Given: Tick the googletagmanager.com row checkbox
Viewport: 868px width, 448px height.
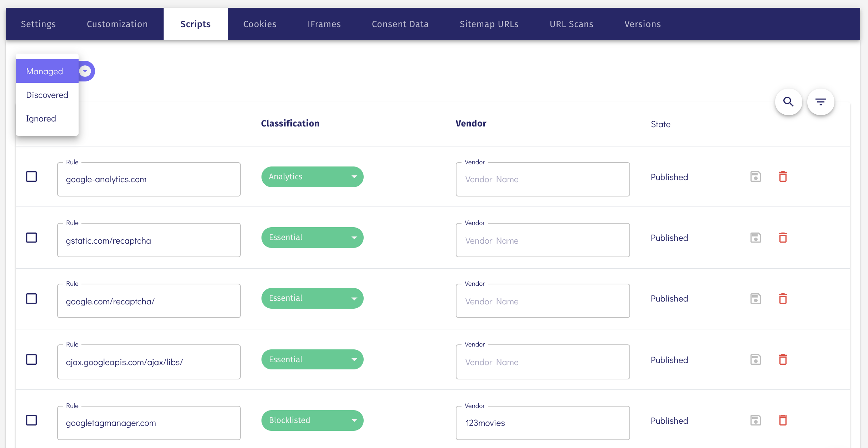Looking at the screenshot, I should [31, 420].
